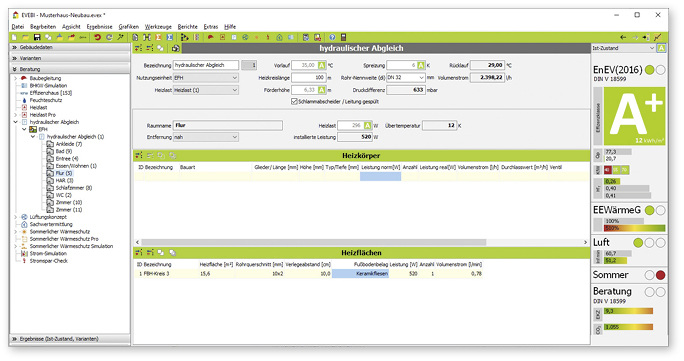This screenshot has height=361, width=684.
Task: Click the green A button beside Förderhöhe
Action: tap(321, 90)
